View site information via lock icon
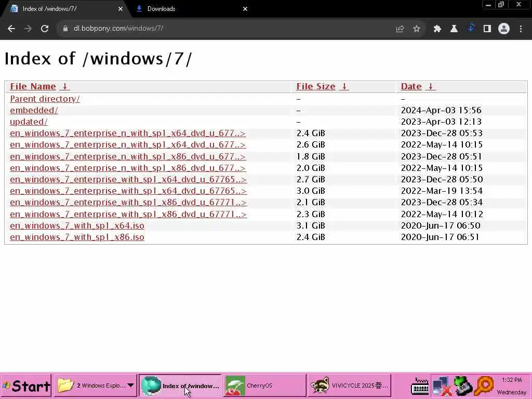532x399 pixels. coord(65,29)
